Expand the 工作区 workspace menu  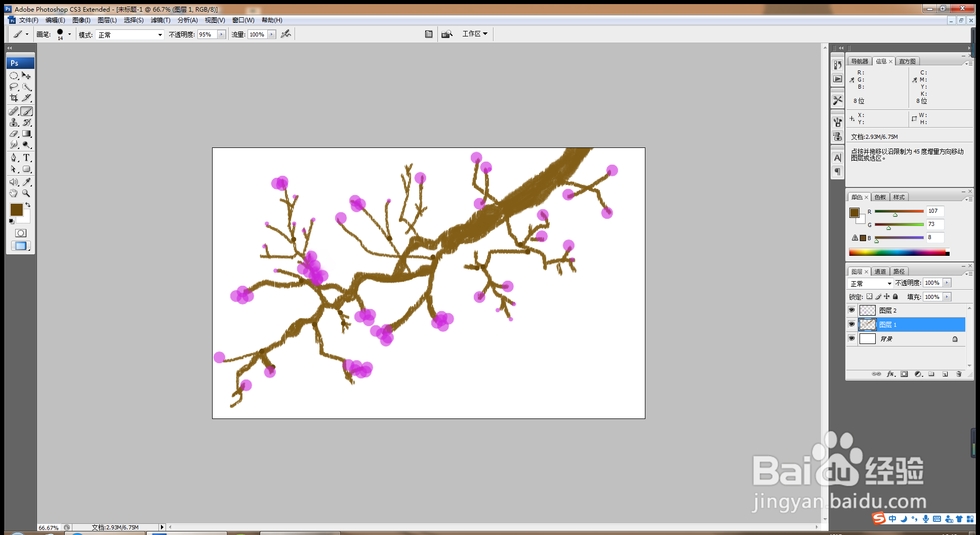[x=475, y=34]
